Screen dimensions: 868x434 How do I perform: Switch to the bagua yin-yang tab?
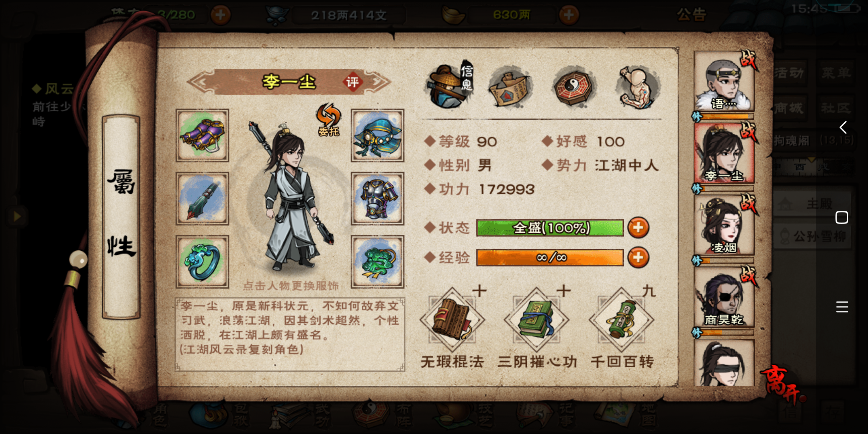click(574, 87)
